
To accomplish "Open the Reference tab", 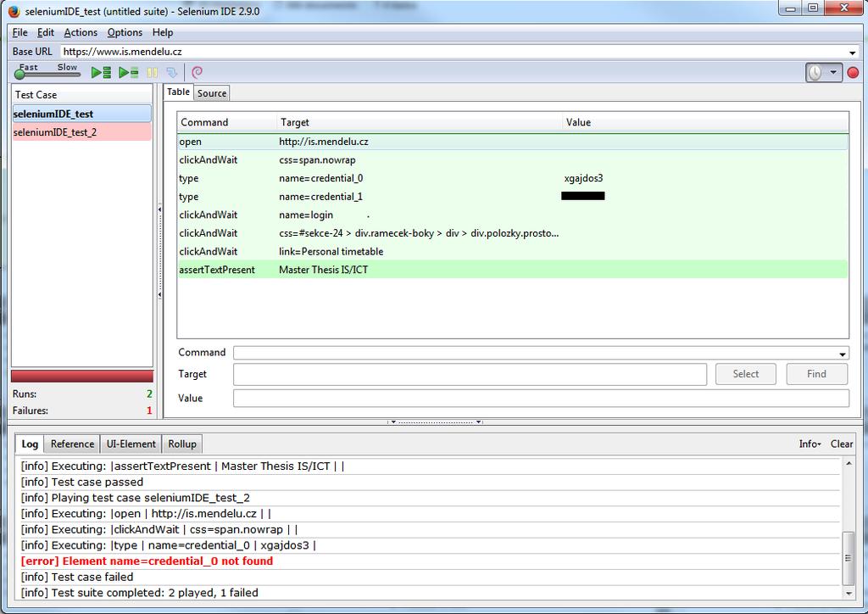I will tap(73, 444).
